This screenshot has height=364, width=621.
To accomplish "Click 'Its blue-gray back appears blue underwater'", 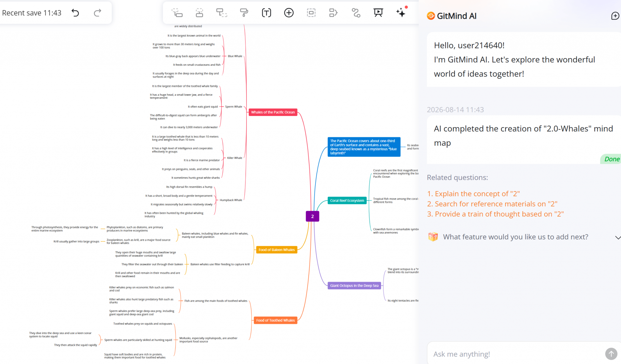I will 193,56.
